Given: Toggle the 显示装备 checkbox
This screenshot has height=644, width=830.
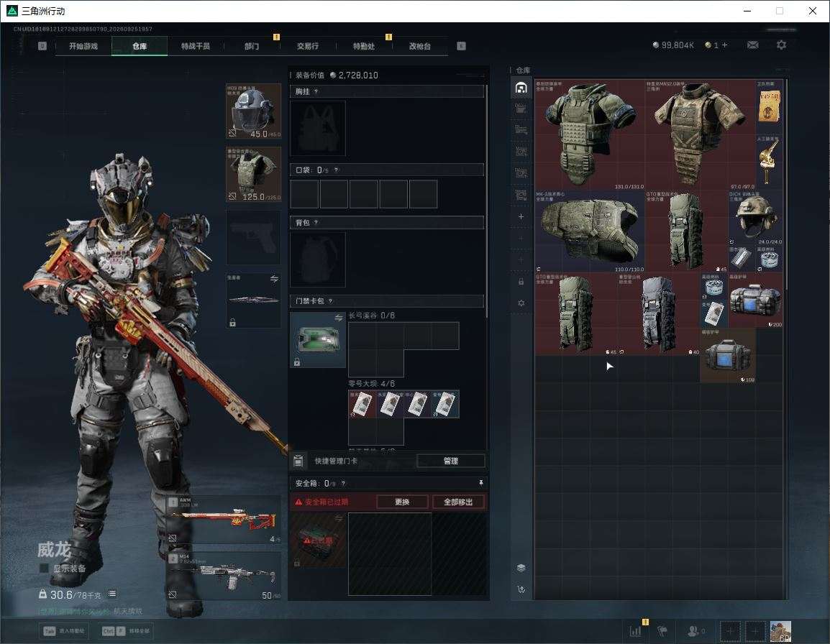Looking at the screenshot, I should [x=45, y=569].
